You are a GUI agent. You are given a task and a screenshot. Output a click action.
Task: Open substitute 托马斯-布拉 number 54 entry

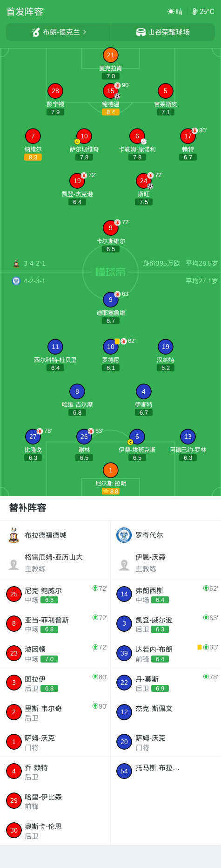166,771
